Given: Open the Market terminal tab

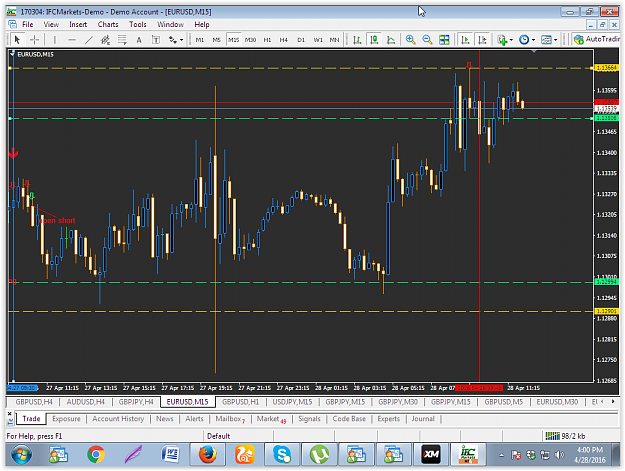Looking at the screenshot, I should tap(271, 419).
